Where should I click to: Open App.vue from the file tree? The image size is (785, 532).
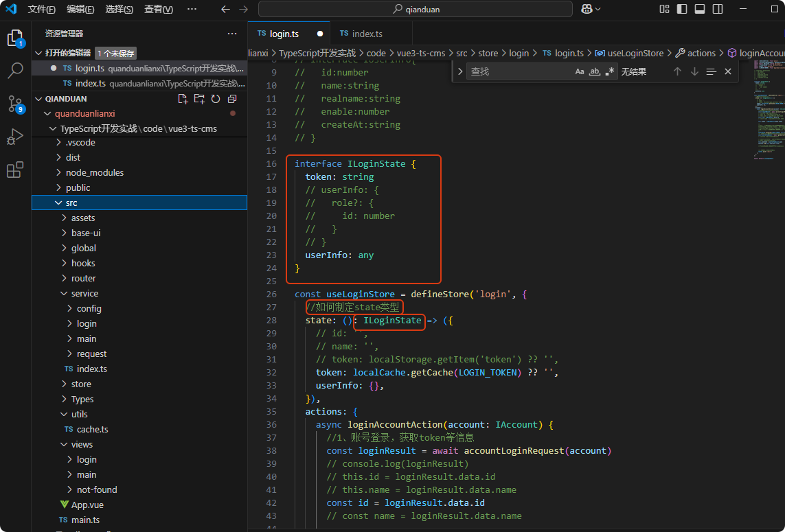click(x=87, y=505)
